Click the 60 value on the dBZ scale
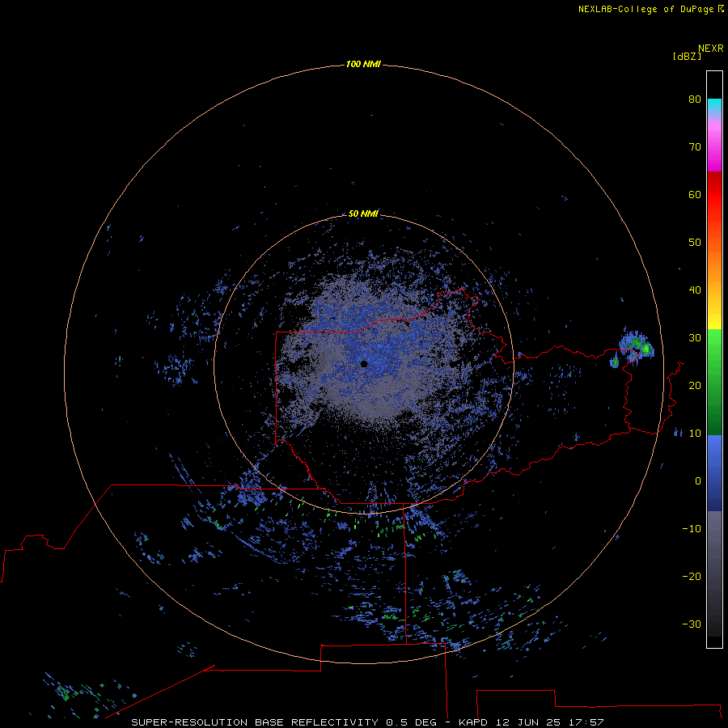The height and width of the screenshot is (728, 728). coord(695,194)
